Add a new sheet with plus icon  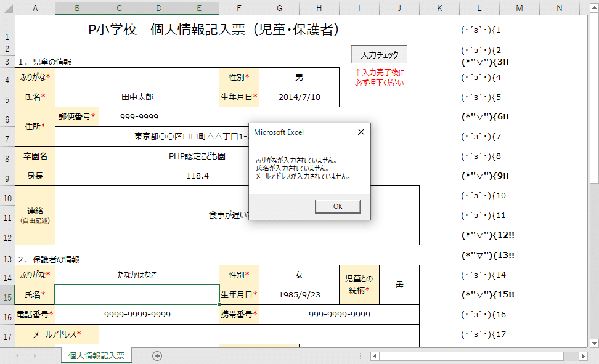click(157, 356)
